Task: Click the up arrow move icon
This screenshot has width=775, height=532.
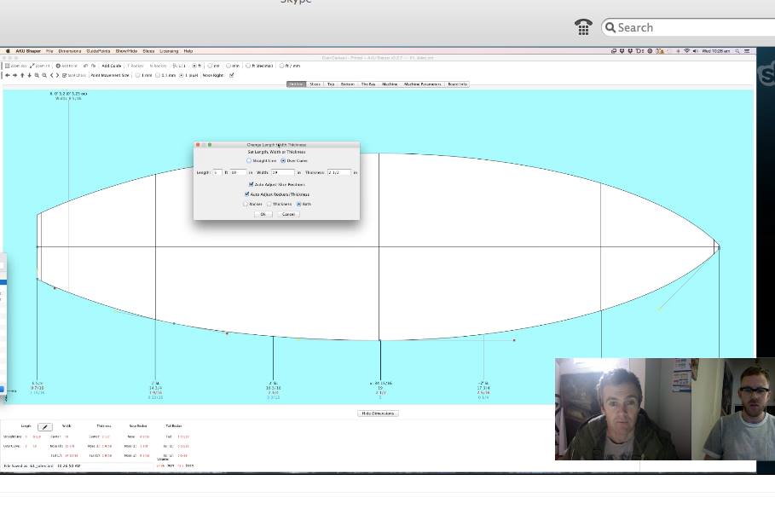Action: [x=21, y=75]
